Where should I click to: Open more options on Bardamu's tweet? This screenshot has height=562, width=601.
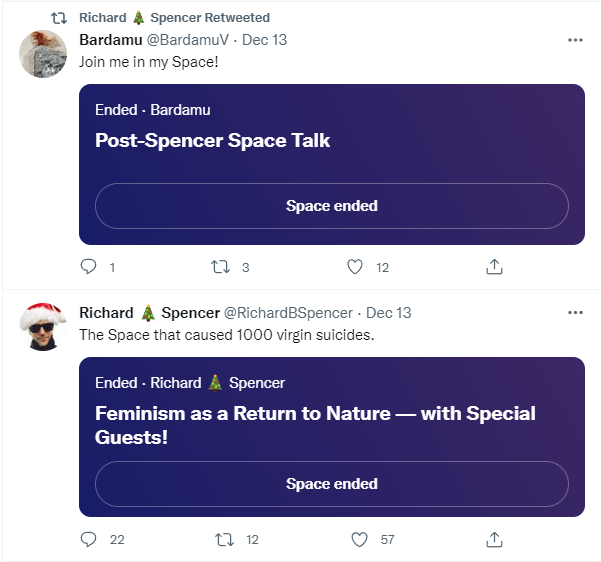575,40
